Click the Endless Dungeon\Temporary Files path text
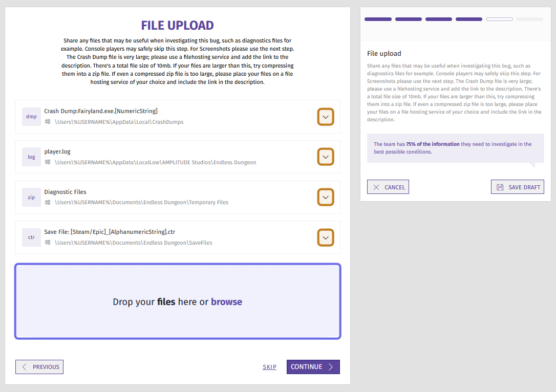 coord(141,202)
